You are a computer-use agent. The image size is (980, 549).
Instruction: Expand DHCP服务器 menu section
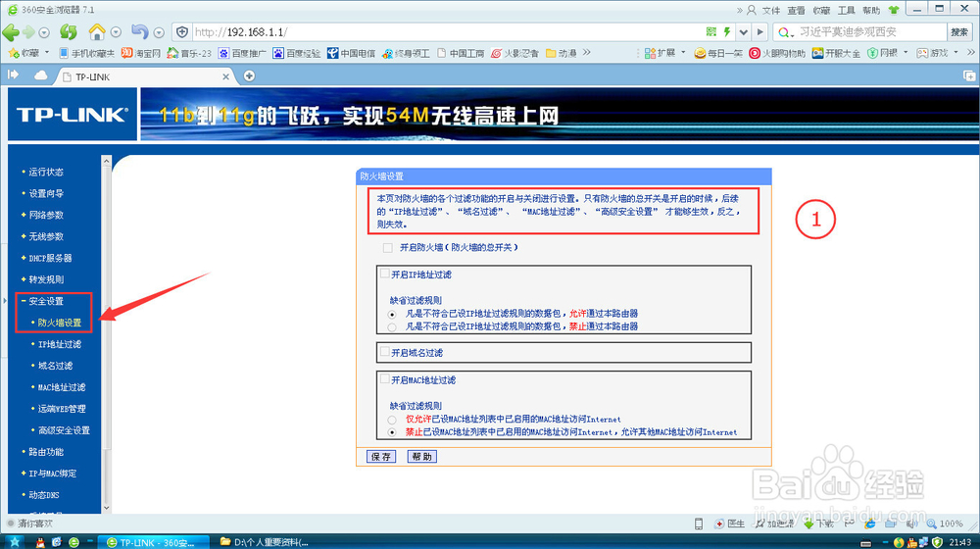[50, 258]
